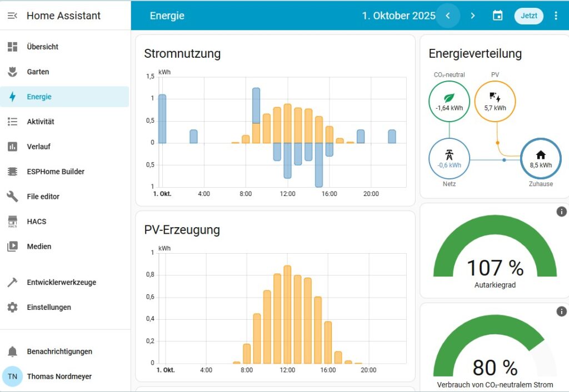569x392 pixels.
Task: Open the Garten flower icon
Action: click(x=12, y=72)
